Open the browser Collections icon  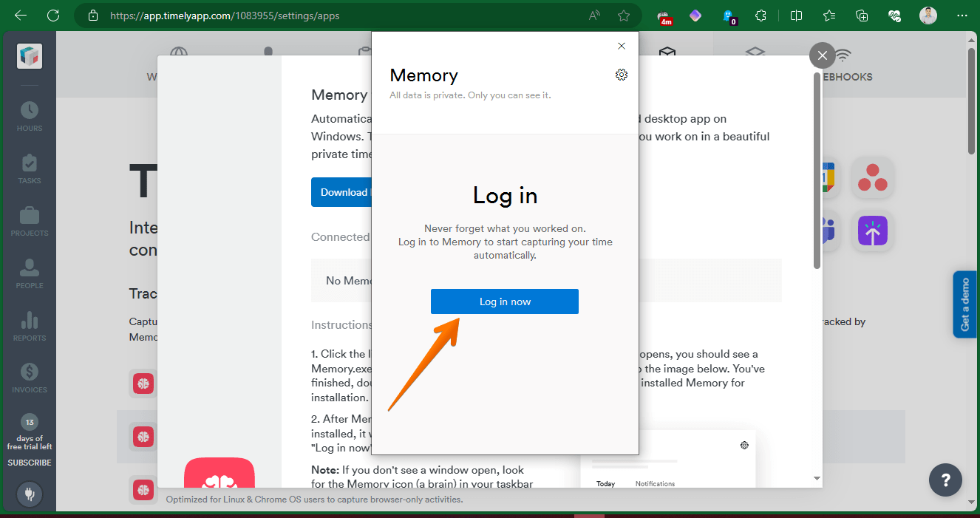(x=861, y=15)
